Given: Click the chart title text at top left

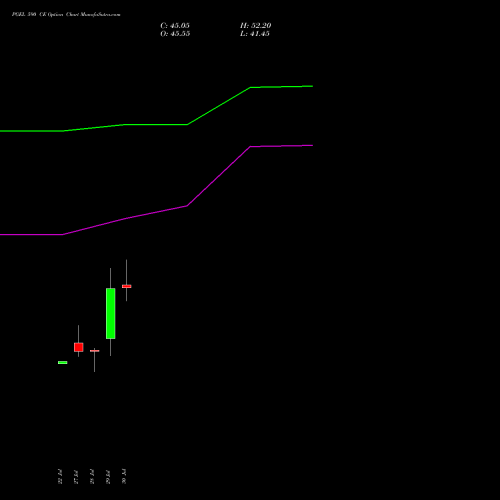Looking at the screenshot, I should tap(66, 14).
